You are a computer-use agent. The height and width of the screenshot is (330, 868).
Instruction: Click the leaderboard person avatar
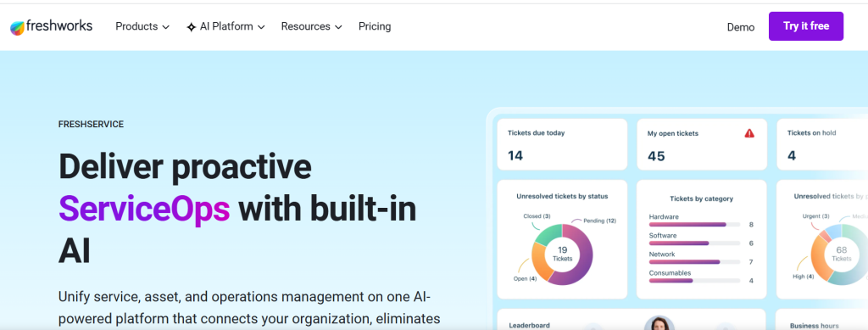click(x=659, y=323)
